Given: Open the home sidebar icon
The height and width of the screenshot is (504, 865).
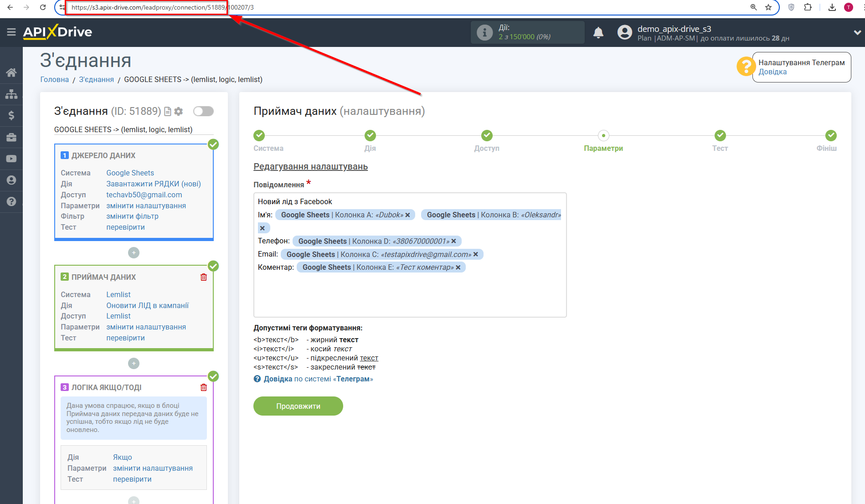Looking at the screenshot, I should point(11,72).
